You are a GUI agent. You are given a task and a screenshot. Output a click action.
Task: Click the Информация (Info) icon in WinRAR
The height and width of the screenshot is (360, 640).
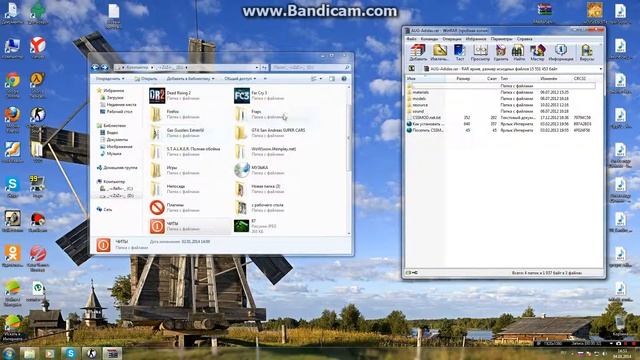click(x=561, y=53)
